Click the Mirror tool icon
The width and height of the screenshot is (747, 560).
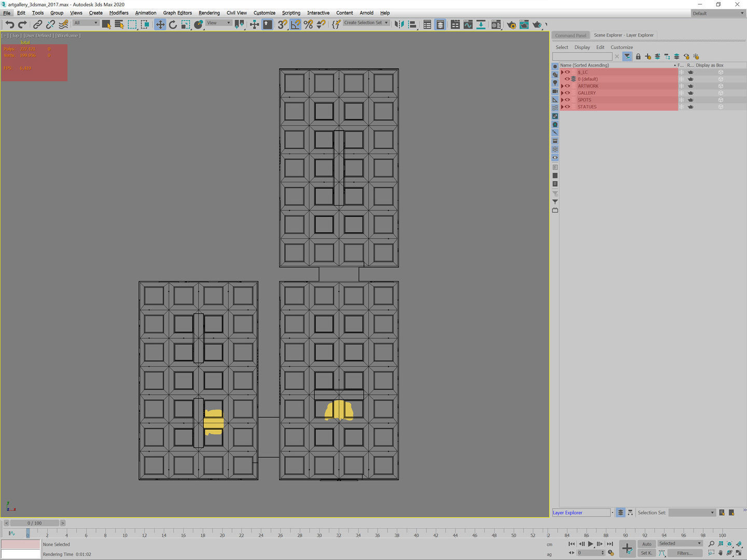click(399, 24)
